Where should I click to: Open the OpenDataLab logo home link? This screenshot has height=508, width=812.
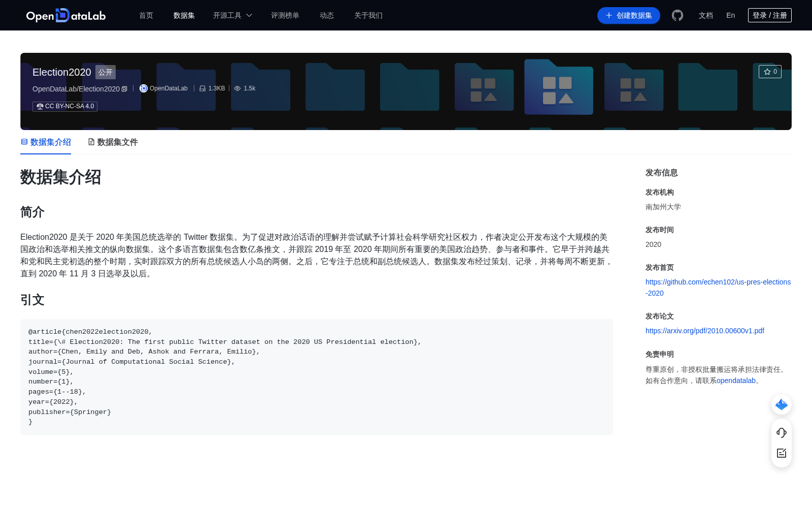click(x=66, y=15)
